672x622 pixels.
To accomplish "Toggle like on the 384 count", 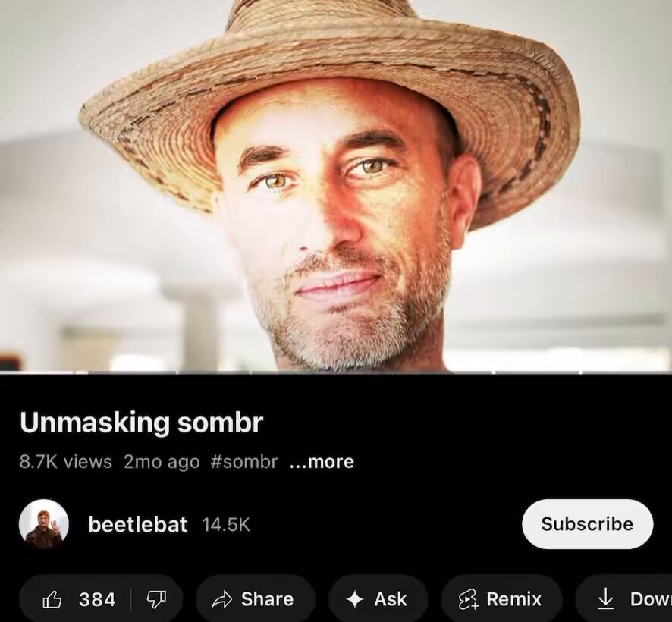I will pos(97,599).
